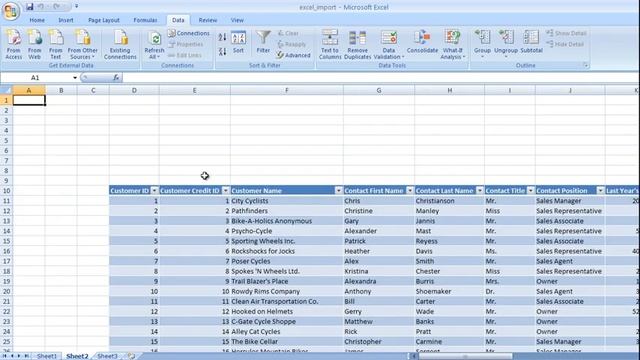640x360 pixels.
Task: Select row 10 header
Action: pyautogui.click(x=6, y=191)
